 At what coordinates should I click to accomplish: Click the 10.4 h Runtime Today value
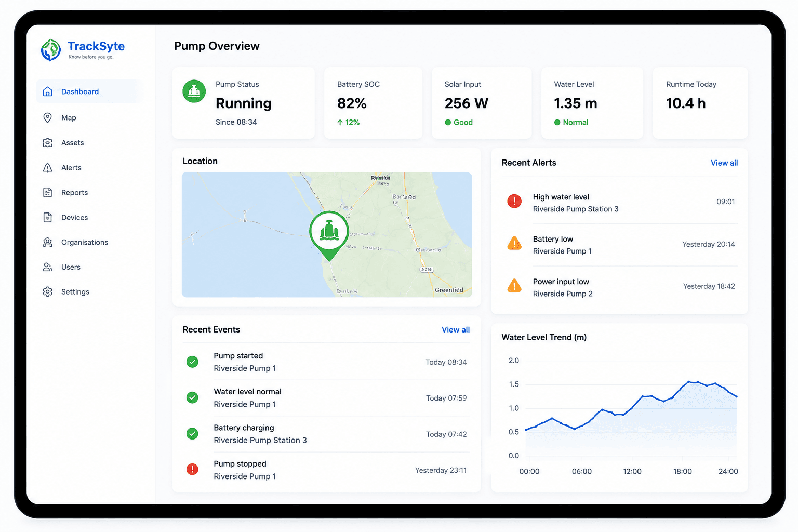coord(686,103)
